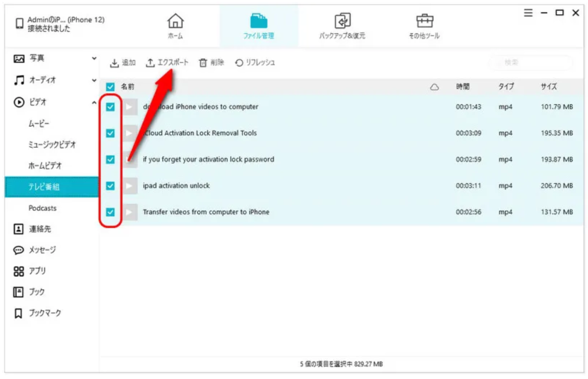Sort by タイプ column header
Image resolution: width=588 pixels, height=379 pixels.
(x=506, y=87)
